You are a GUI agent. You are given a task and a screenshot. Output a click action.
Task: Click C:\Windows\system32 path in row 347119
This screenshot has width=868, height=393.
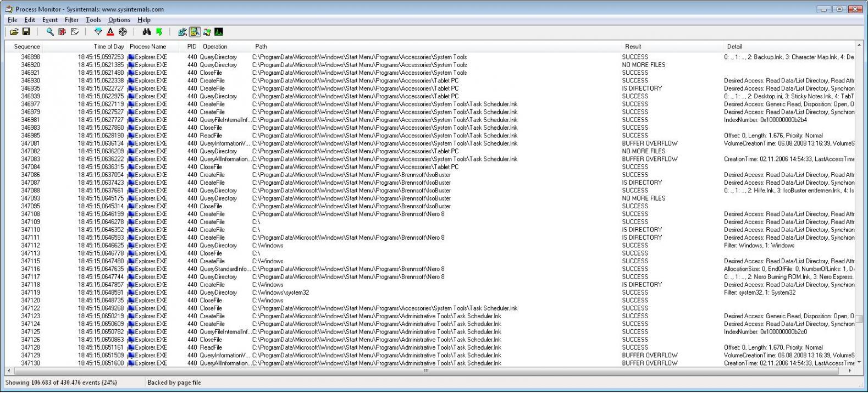click(x=281, y=293)
